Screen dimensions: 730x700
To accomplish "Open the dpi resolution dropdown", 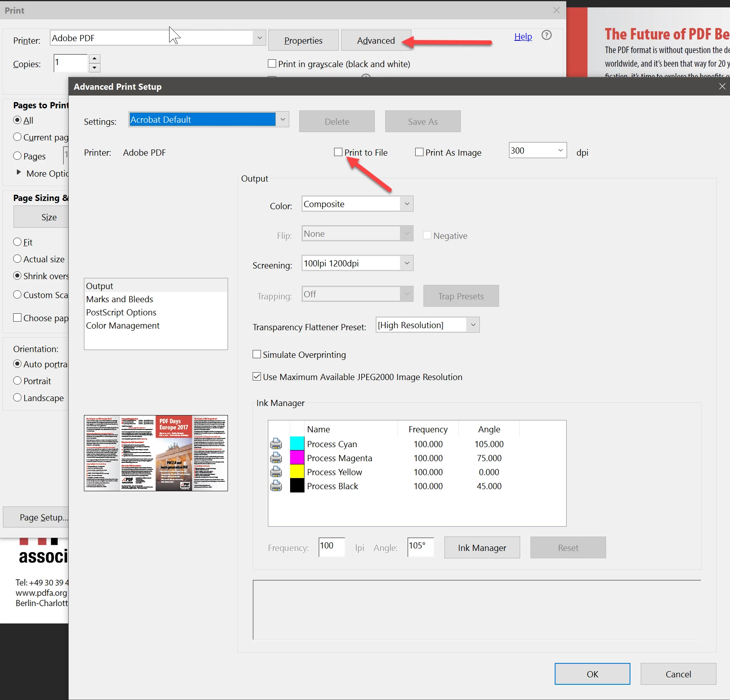I will pos(537,150).
